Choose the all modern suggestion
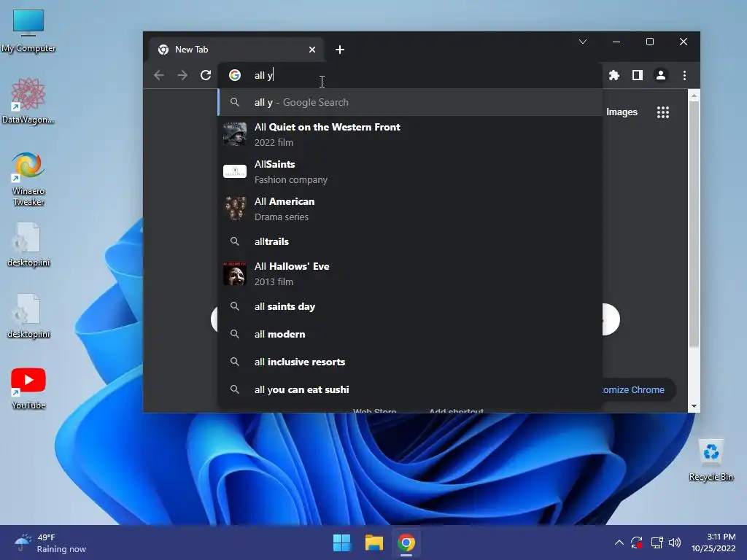 (x=410, y=334)
